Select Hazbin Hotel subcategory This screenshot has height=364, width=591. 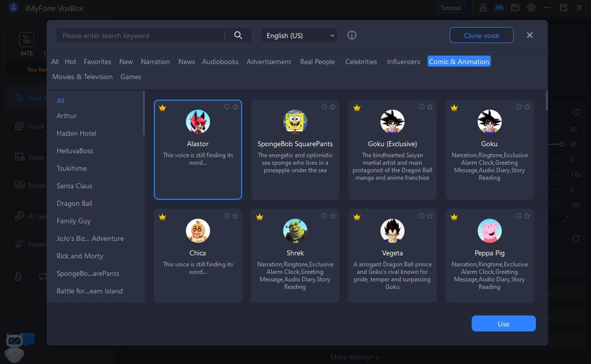[x=76, y=133]
